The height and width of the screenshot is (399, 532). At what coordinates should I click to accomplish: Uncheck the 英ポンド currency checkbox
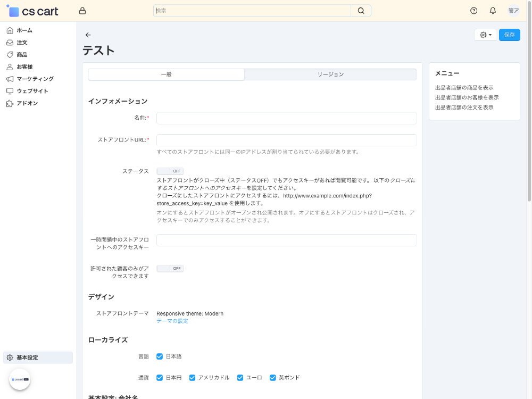click(x=272, y=377)
